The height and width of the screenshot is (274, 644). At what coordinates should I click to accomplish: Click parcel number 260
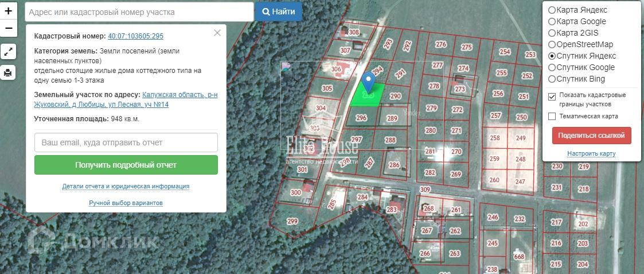point(494,180)
